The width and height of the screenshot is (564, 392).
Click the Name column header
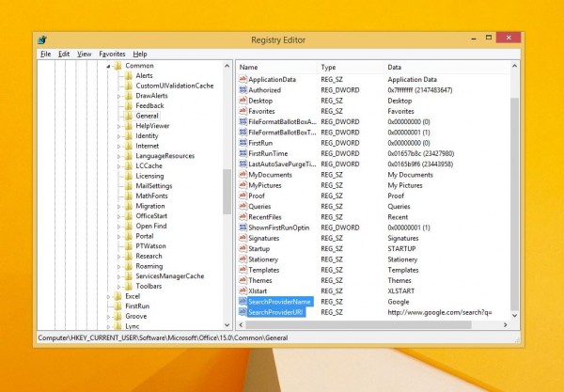click(x=278, y=68)
